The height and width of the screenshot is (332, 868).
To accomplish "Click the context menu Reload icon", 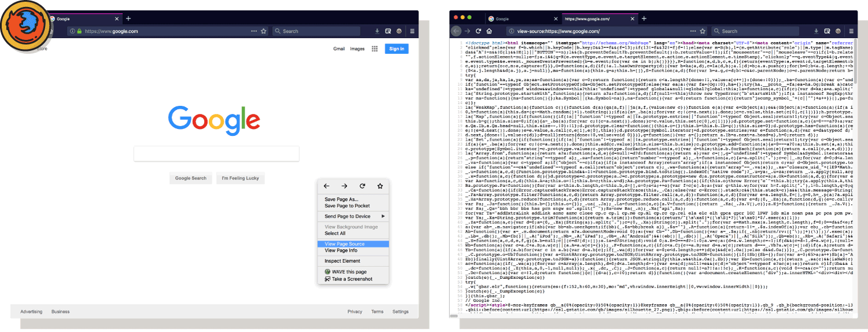I will [362, 186].
